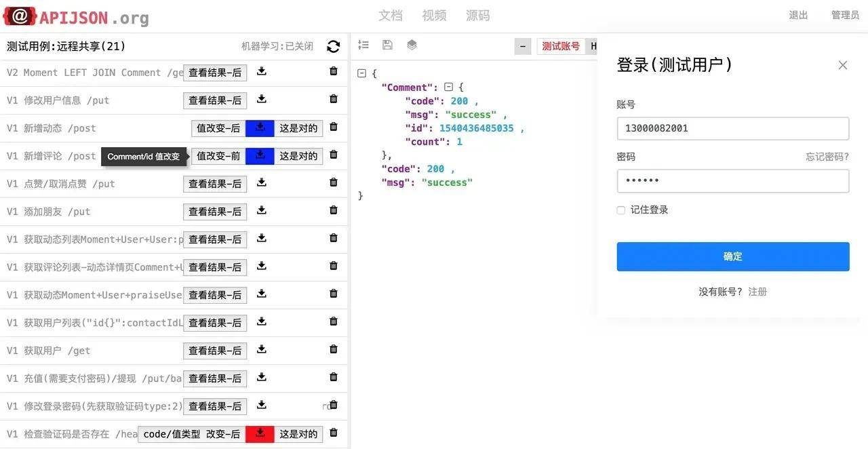Click 这是对的 on 新增动态 /post row
The height and width of the screenshot is (449, 868).
pyautogui.click(x=298, y=128)
